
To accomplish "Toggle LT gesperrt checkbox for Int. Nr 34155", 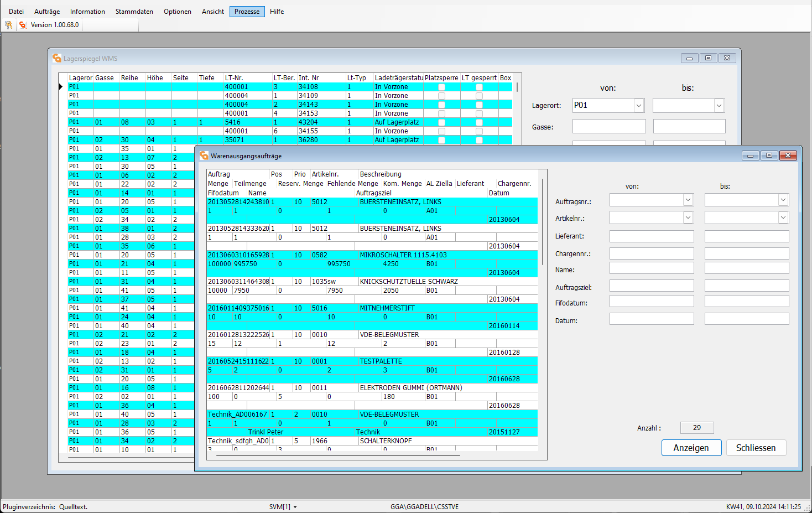I will 479,131.
